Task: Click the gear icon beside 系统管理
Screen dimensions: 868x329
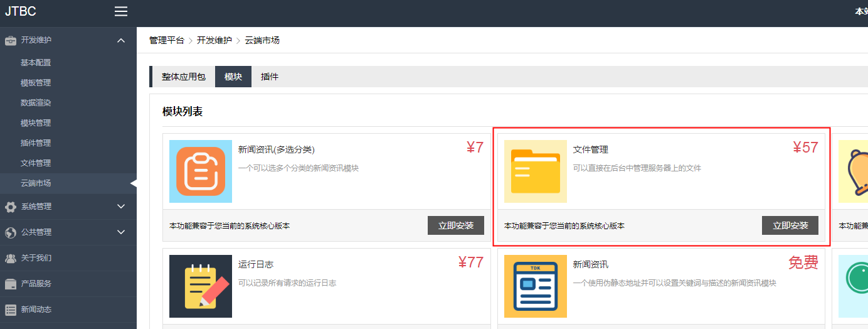Action: 11,207
